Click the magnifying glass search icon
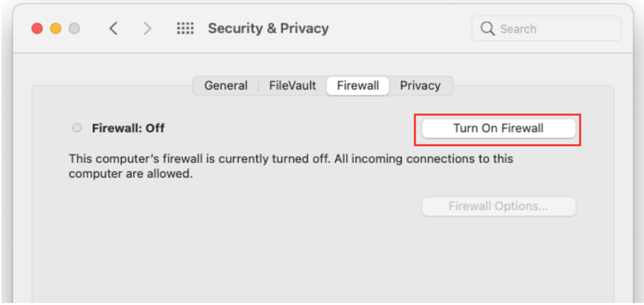The width and height of the screenshot is (644, 305). click(487, 29)
